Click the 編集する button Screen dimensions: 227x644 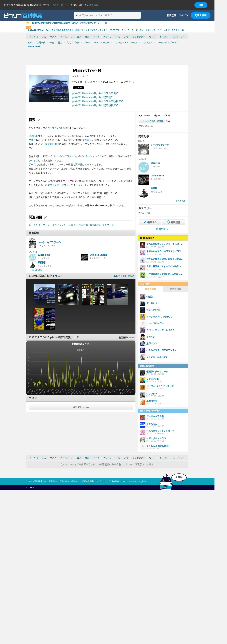coord(150,222)
